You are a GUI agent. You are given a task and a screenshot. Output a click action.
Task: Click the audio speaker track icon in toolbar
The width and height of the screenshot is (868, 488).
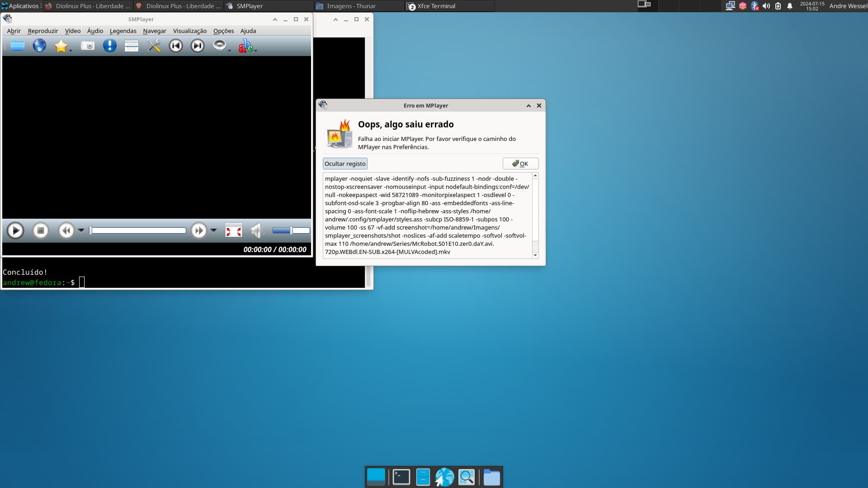[x=219, y=45]
